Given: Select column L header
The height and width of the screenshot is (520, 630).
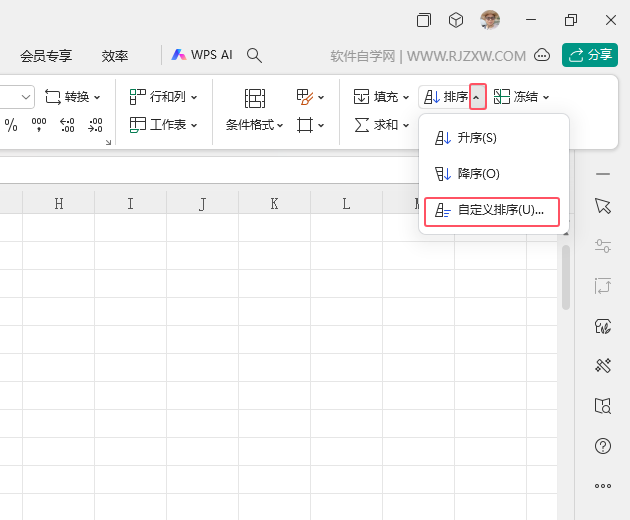Looking at the screenshot, I should tap(346, 203).
